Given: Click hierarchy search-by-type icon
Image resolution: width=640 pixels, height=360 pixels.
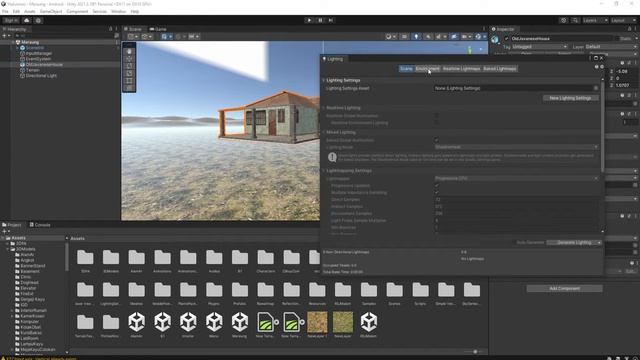Looking at the screenshot, I should point(117,36).
